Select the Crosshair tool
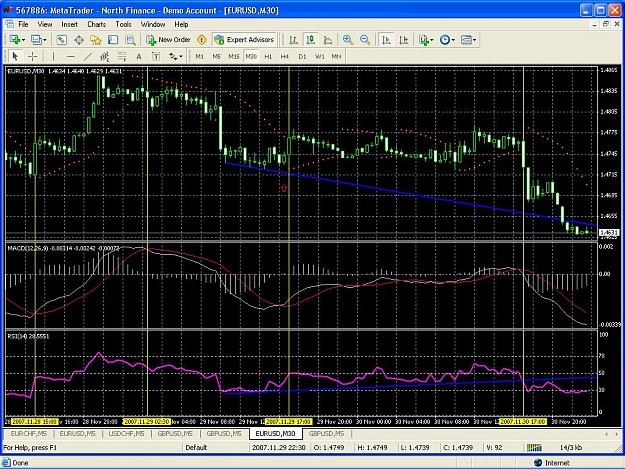 pos(33,56)
